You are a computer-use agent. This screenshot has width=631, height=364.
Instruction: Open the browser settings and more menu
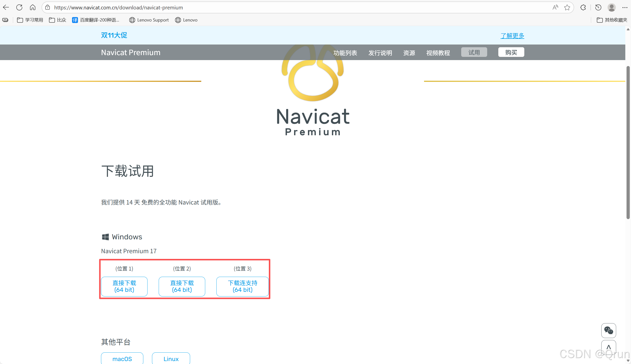(625, 7)
